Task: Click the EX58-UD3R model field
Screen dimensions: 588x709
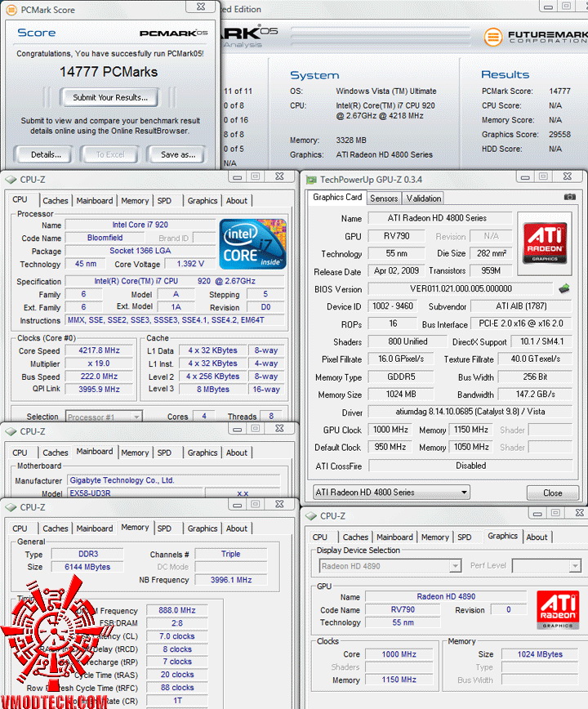Action: [134, 493]
